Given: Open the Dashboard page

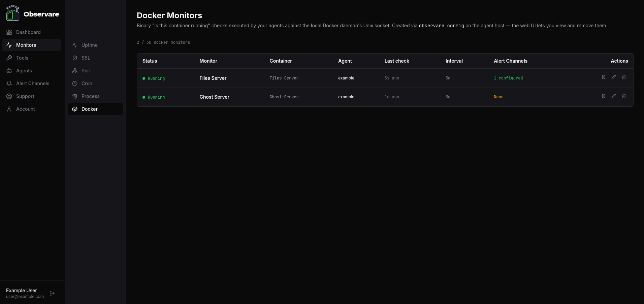Looking at the screenshot, I should pyautogui.click(x=28, y=32).
